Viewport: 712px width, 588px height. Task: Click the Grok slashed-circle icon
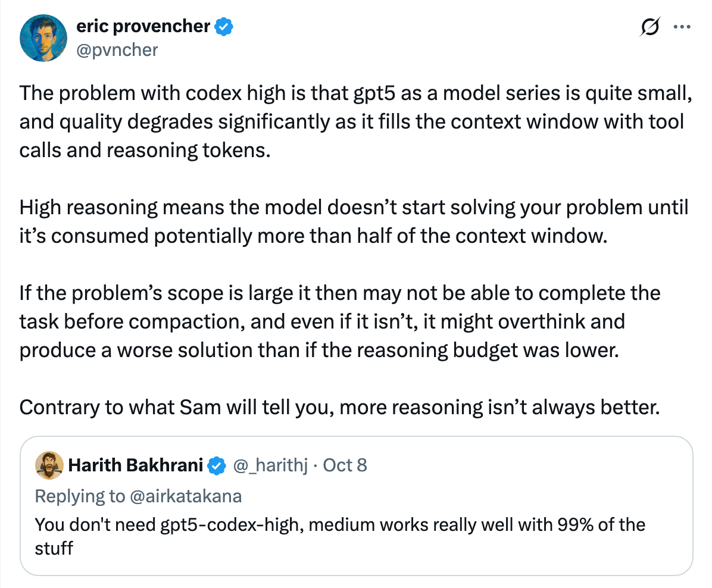pyautogui.click(x=651, y=27)
